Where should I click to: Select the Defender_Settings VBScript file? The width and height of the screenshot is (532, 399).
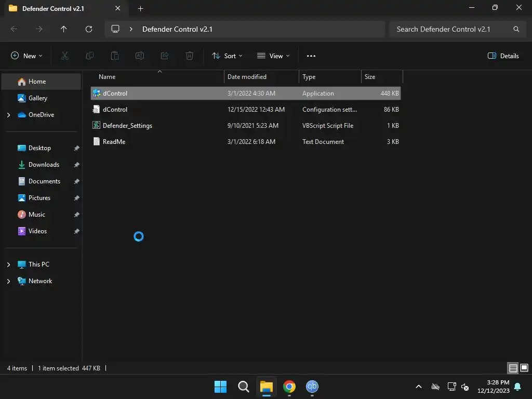[x=246, y=126]
